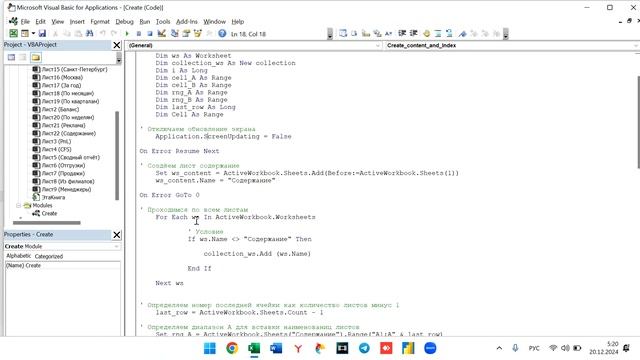Close the Project - VBAProject panel
Image resolution: width=640 pixels, height=360 pixels.
(117, 45)
